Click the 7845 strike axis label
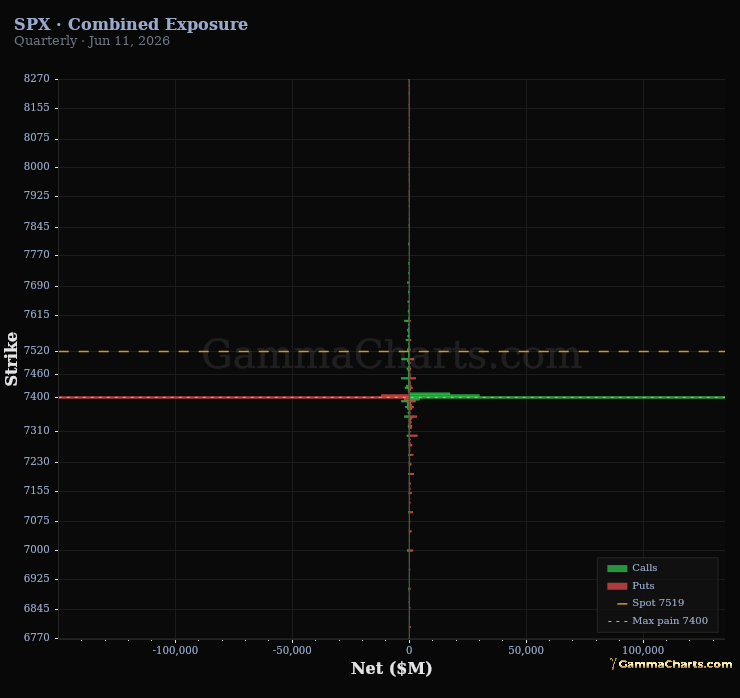Screen dimensions: 740x698 36,227
